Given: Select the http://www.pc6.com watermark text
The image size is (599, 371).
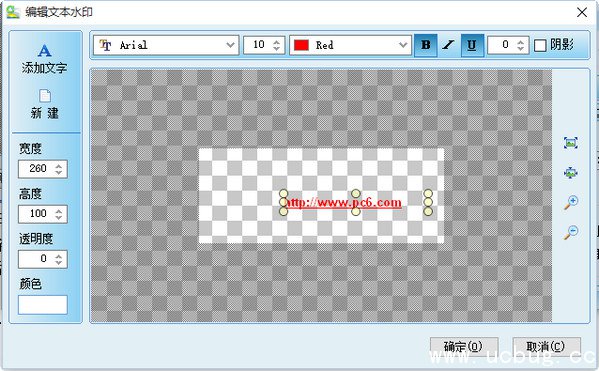Looking at the screenshot, I should pos(344,203).
